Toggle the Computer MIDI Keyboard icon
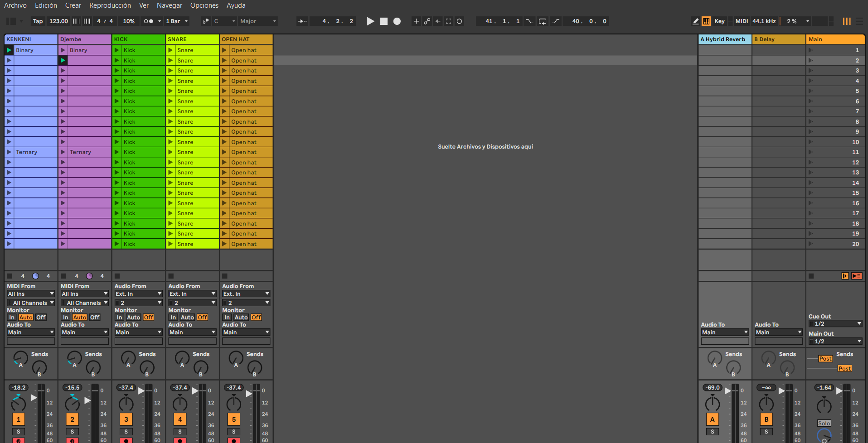Viewport: 868px width, 443px height. click(706, 21)
